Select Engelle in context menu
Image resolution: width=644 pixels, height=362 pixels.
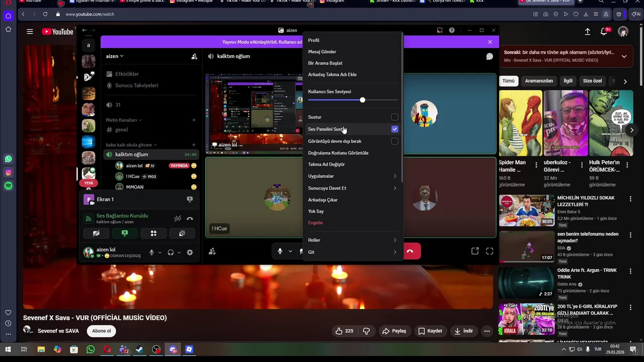[352, 223]
